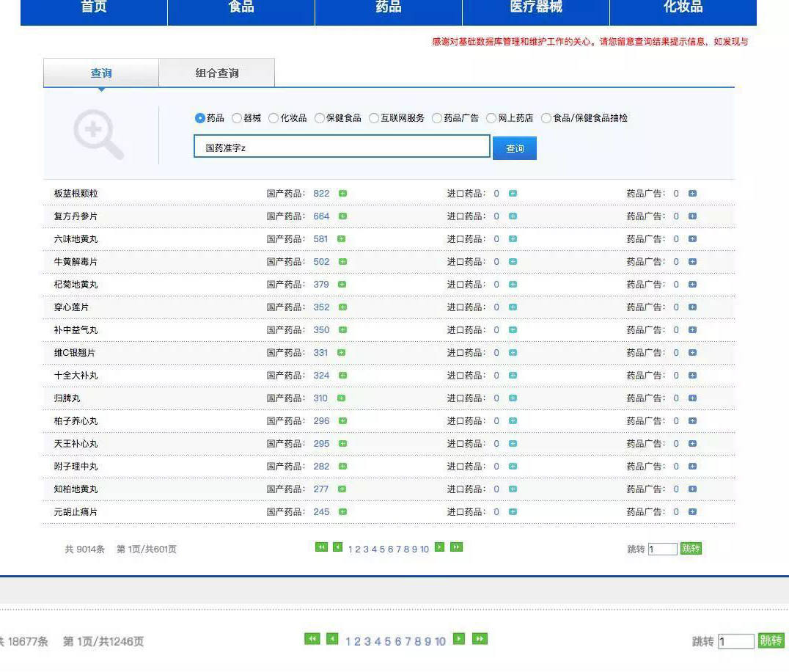Expand domestic drugs for 十全大补丸

(342, 376)
